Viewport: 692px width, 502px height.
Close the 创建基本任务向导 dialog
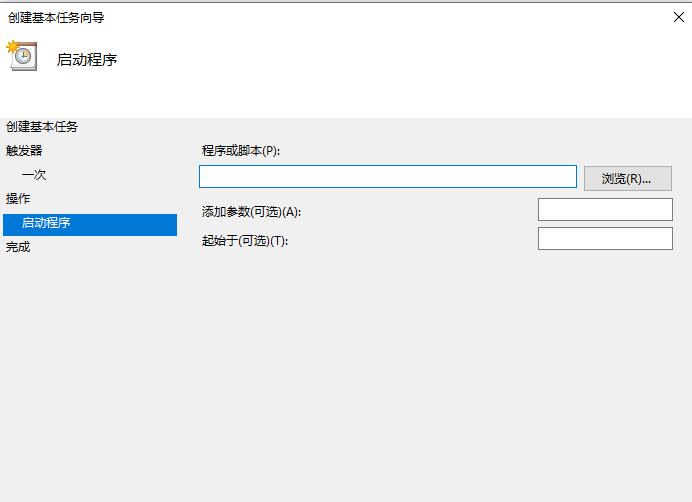click(x=679, y=17)
